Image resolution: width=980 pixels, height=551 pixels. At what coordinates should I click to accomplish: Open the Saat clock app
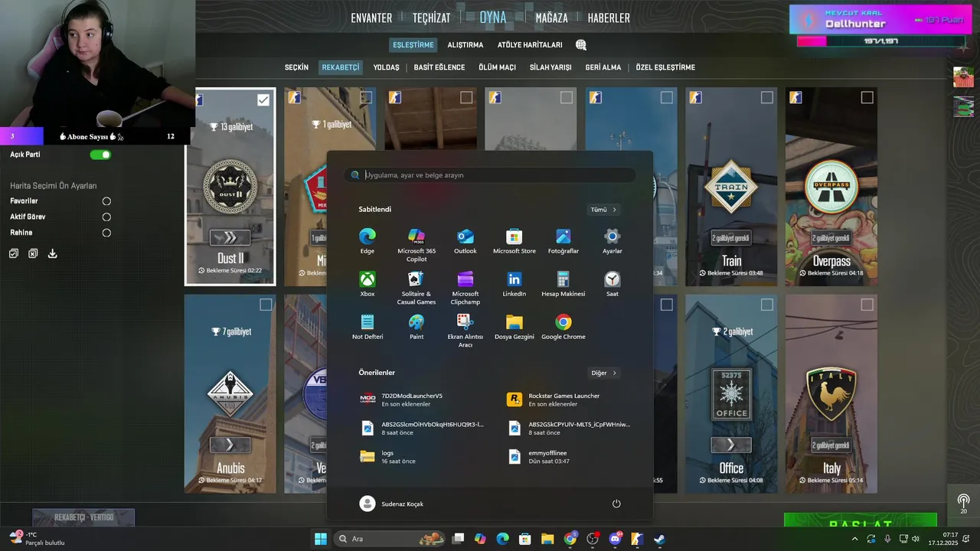612,284
